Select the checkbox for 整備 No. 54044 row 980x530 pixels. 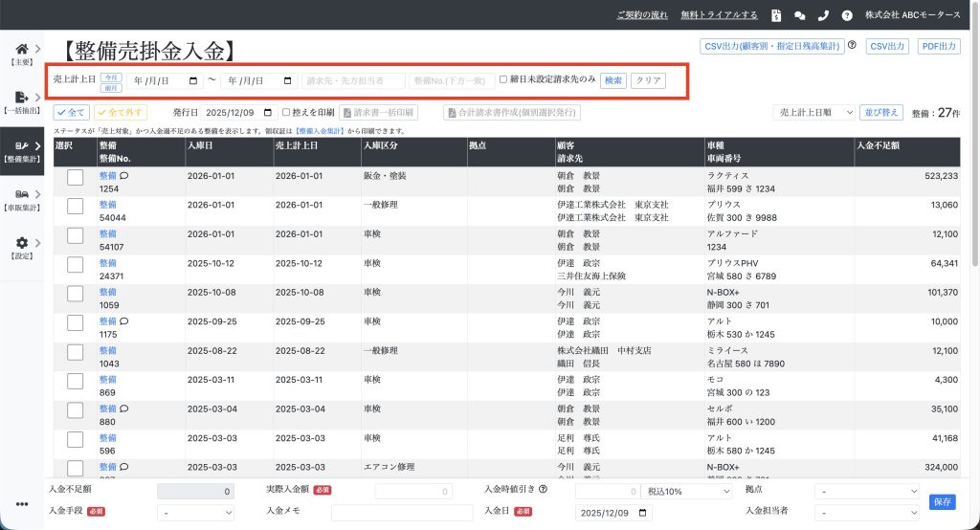point(75,206)
